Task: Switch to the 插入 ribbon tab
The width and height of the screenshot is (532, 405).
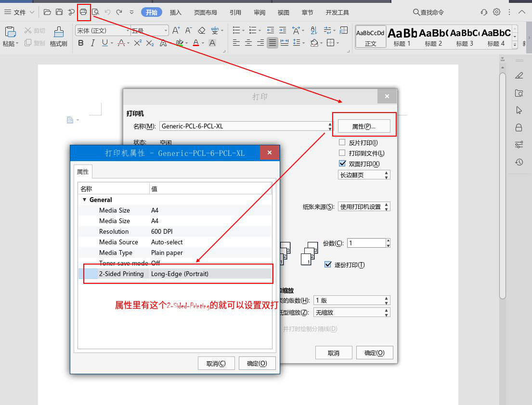Action: tap(176, 13)
